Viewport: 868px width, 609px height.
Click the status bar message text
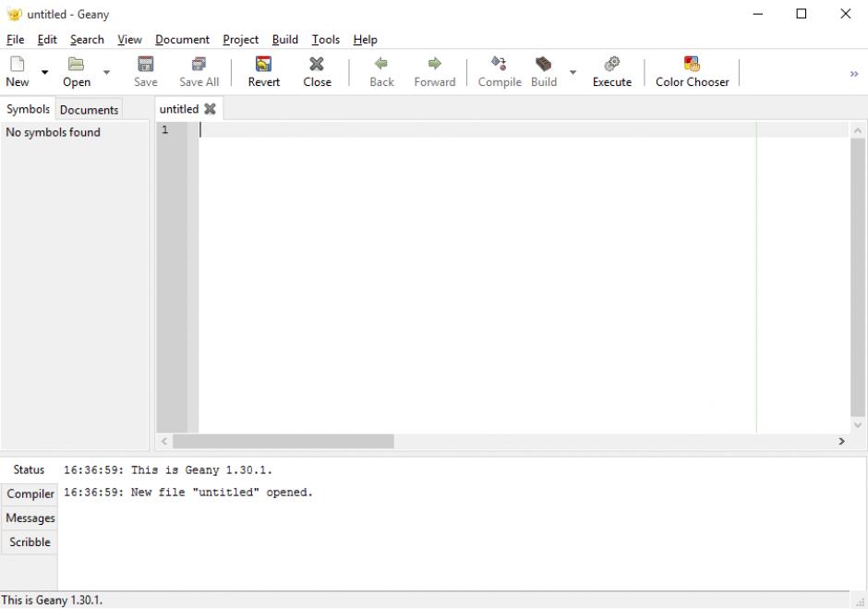tap(52, 600)
